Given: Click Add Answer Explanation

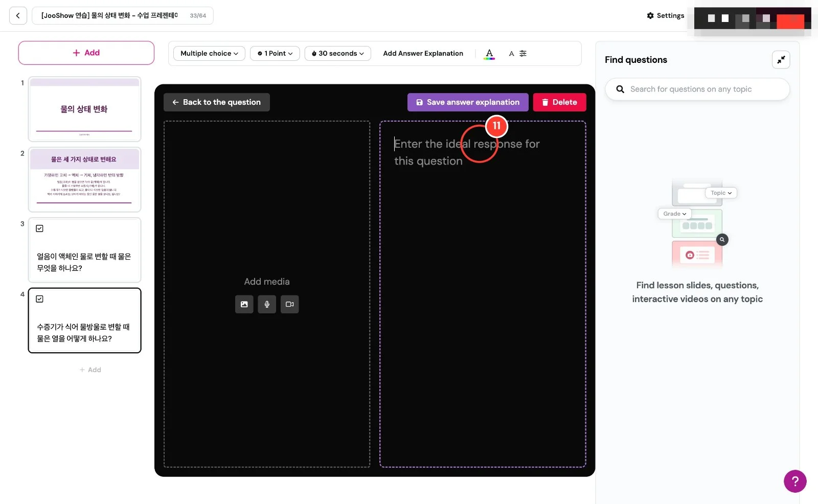Looking at the screenshot, I should click(x=423, y=53).
